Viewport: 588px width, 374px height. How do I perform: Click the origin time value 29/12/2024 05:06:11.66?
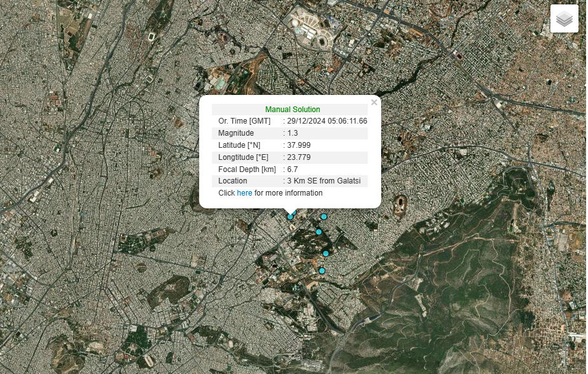pos(326,121)
